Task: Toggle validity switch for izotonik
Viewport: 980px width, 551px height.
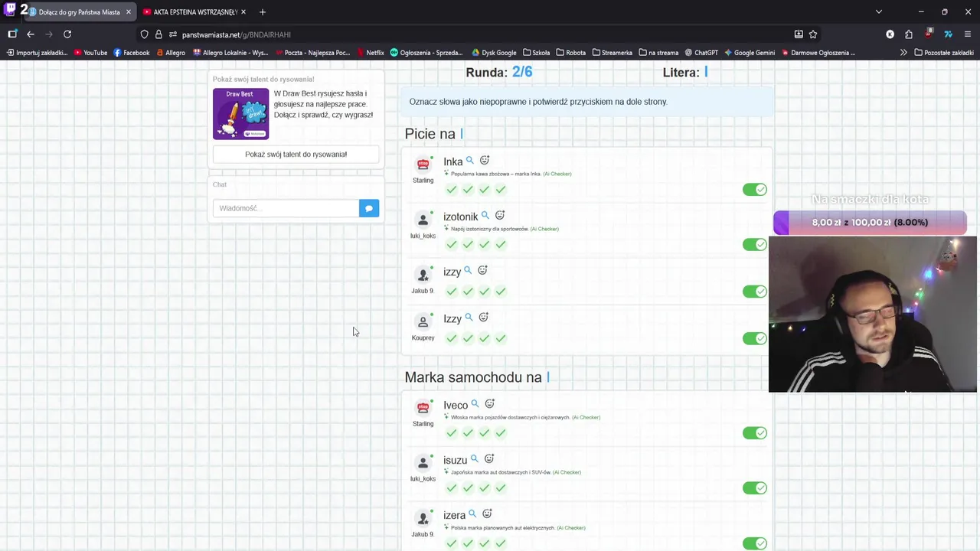Action: [755, 245]
